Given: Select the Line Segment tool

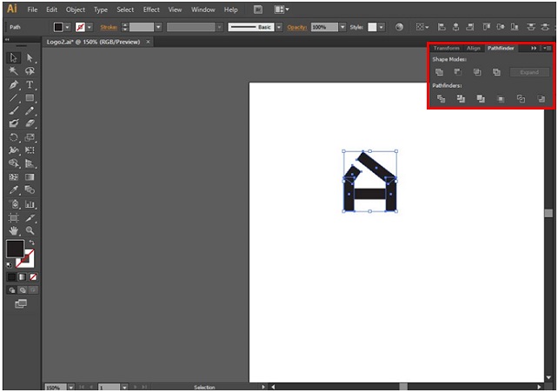Looking at the screenshot, I should [x=14, y=98].
